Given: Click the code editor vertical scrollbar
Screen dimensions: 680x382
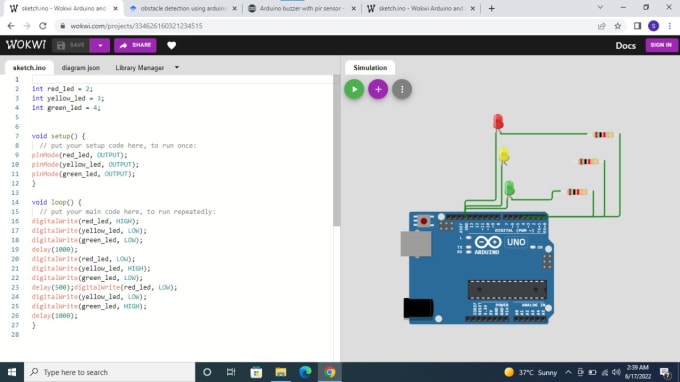Looking at the screenshot, I should point(337,150).
